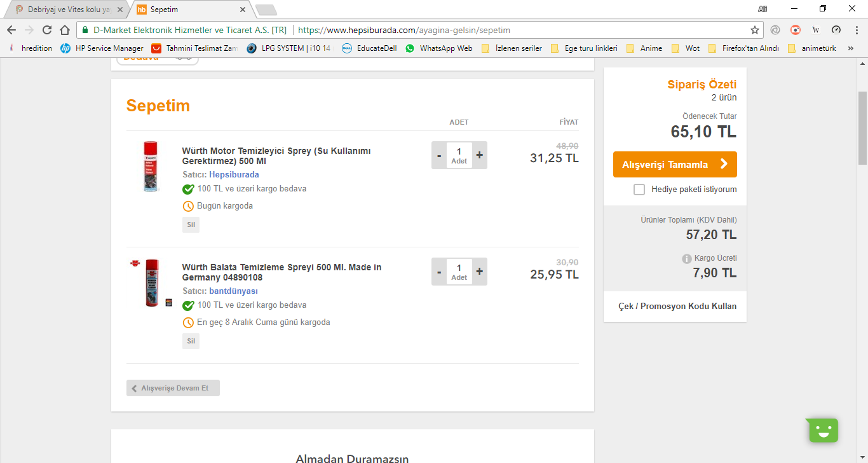Click green check icon under Hepsiburada seller
Screen dimensions: 868x463
[188, 189]
